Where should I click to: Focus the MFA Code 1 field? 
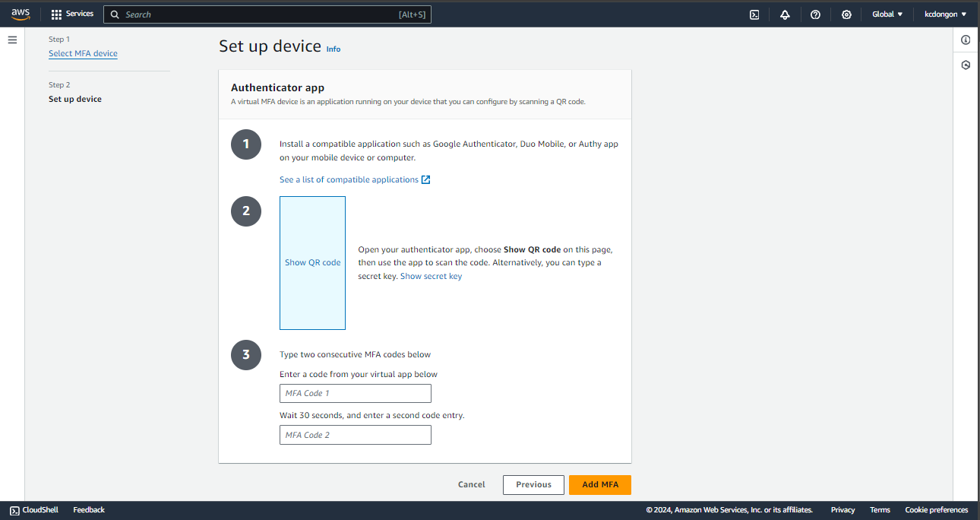click(355, 393)
